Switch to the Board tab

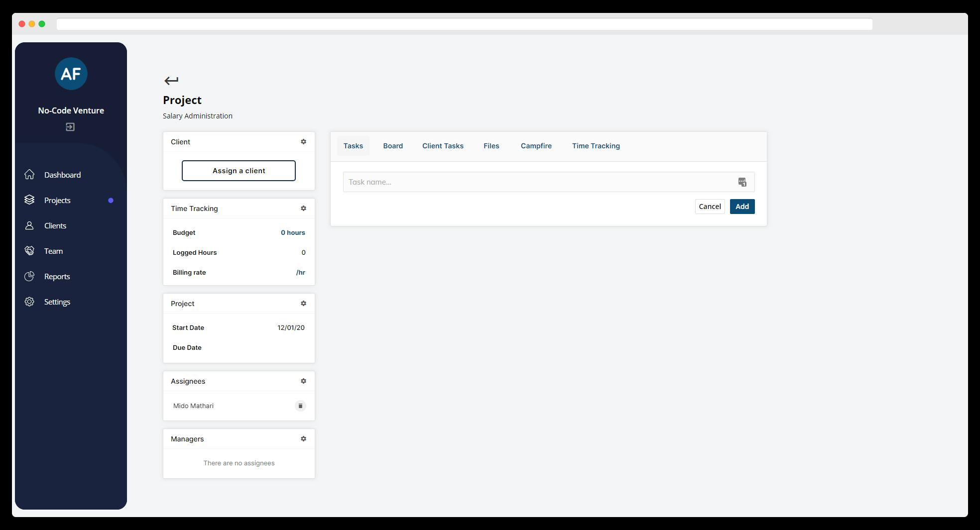tap(393, 146)
